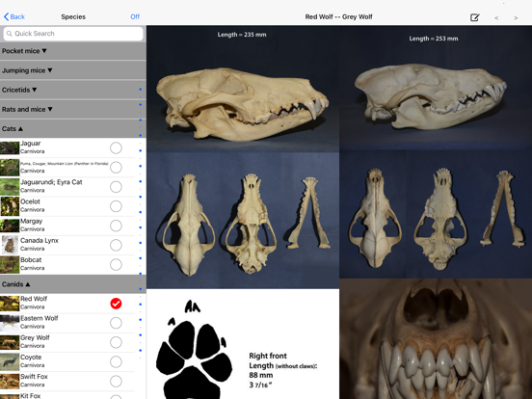
Task: Go back using the Back button
Action: coord(14,16)
